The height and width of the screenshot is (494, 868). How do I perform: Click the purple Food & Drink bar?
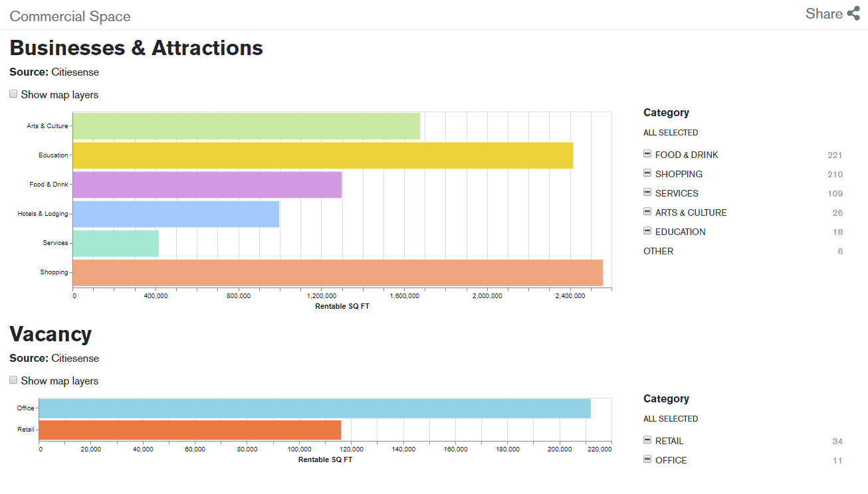pyautogui.click(x=207, y=185)
